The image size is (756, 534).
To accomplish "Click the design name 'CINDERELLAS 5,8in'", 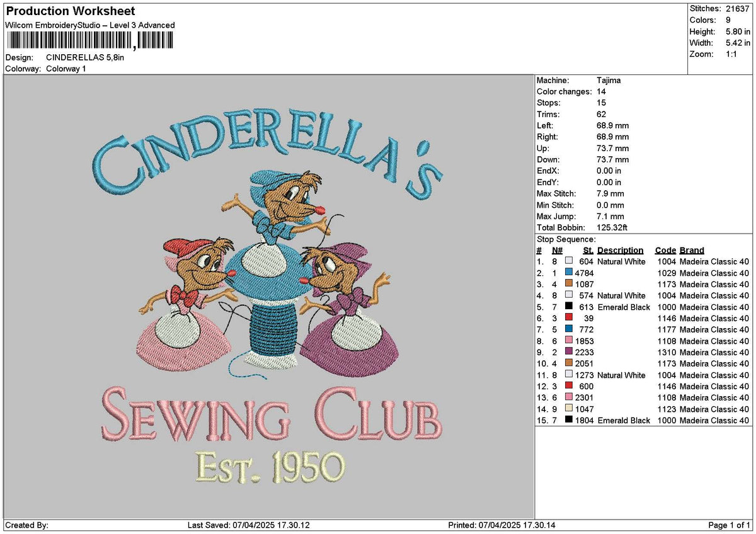I will (86, 57).
